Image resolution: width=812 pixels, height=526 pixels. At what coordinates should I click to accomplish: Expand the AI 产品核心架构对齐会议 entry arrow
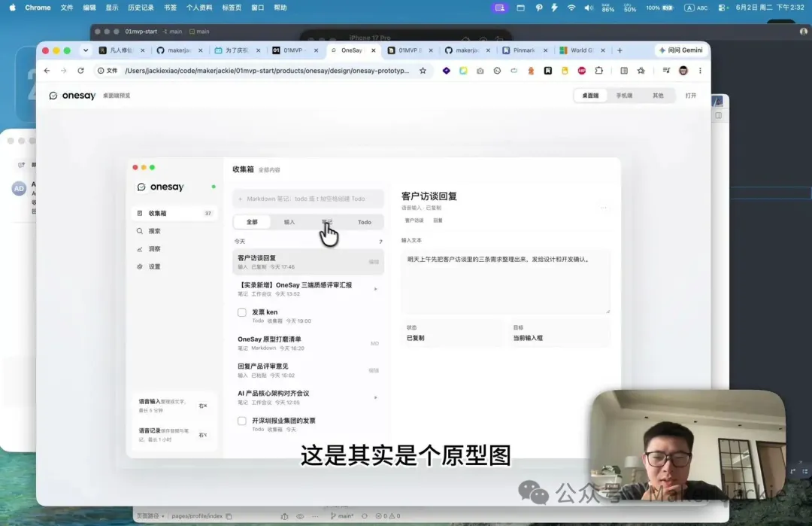(375, 397)
